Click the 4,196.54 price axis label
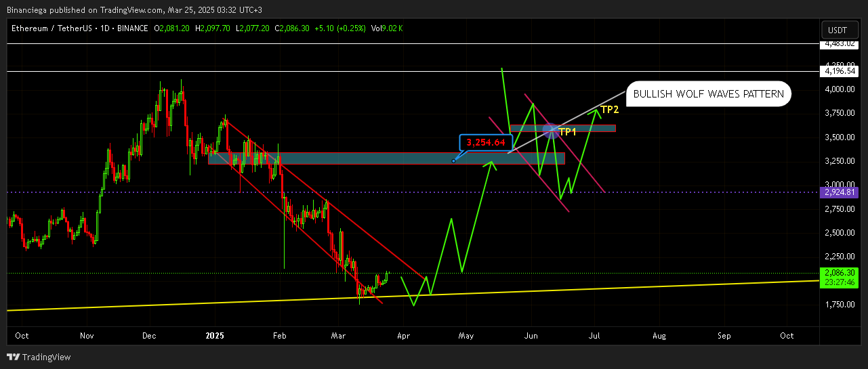The width and height of the screenshot is (868, 369). (838, 70)
